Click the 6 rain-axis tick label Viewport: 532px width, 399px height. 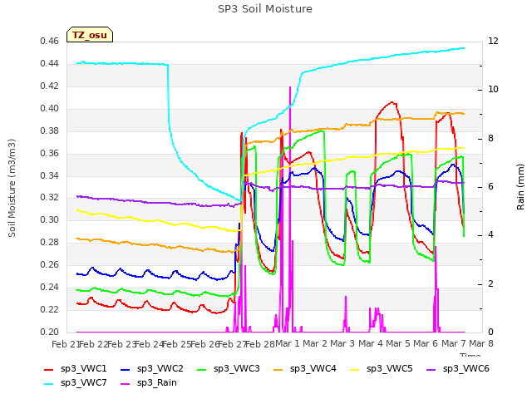coord(491,186)
